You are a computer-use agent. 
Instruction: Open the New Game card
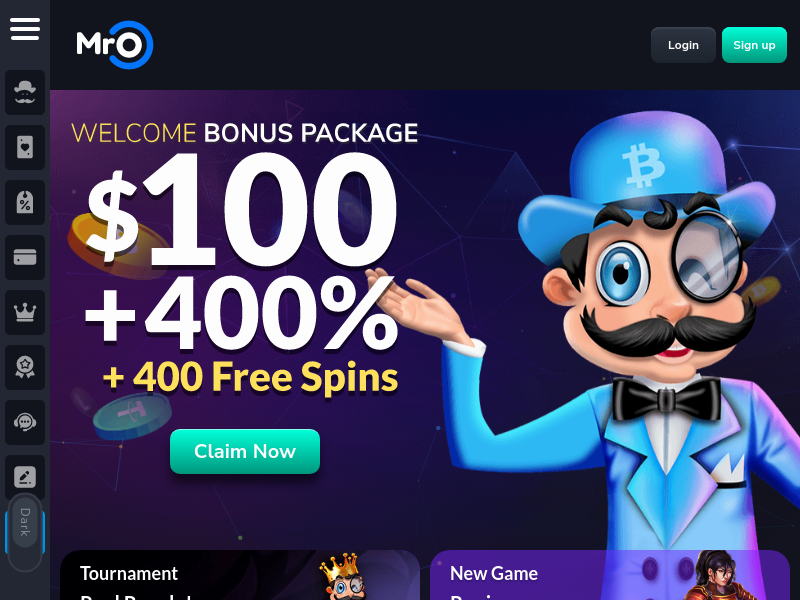click(610, 575)
